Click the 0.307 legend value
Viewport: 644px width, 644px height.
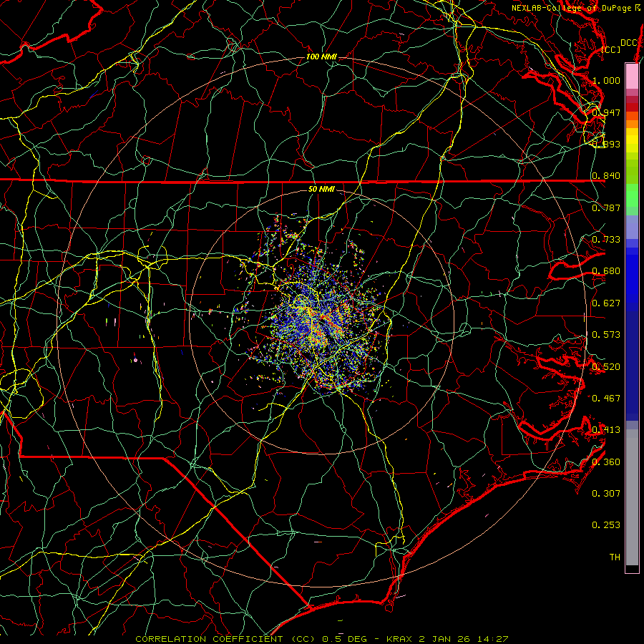606,494
